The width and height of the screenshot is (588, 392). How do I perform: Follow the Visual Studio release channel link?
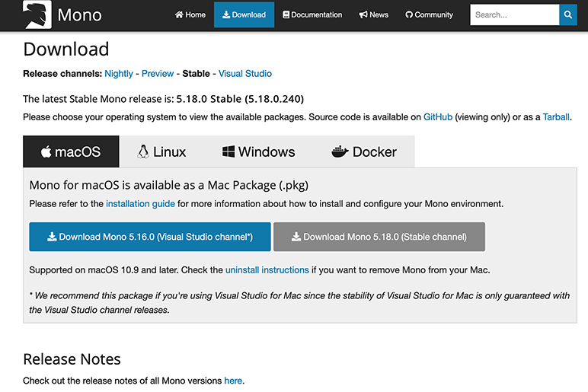tap(244, 74)
